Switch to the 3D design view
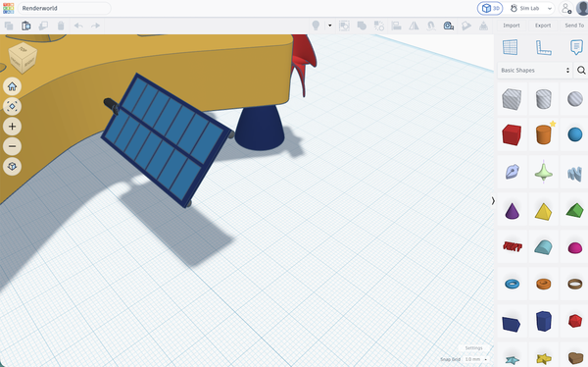The height and width of the screenshot is (367, 588). click(490, 8)
